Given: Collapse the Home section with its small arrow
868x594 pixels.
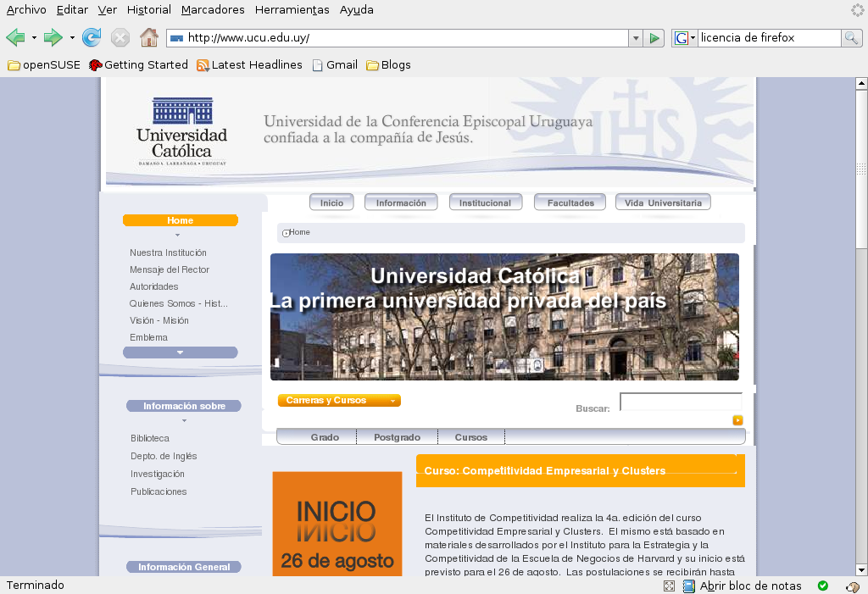Looking at the screenshot, I should point(178,236).
